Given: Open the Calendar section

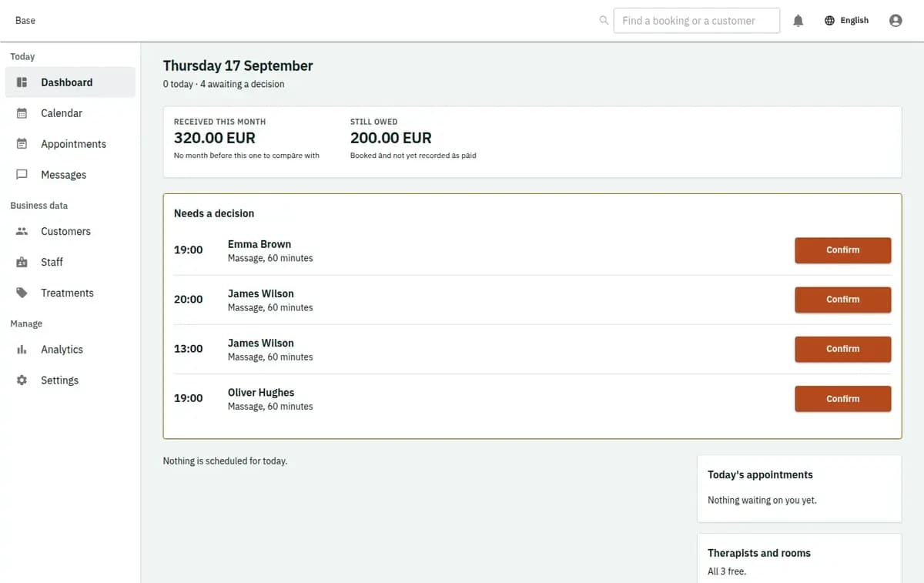Looking at the screenshot, I should point(70,113).
